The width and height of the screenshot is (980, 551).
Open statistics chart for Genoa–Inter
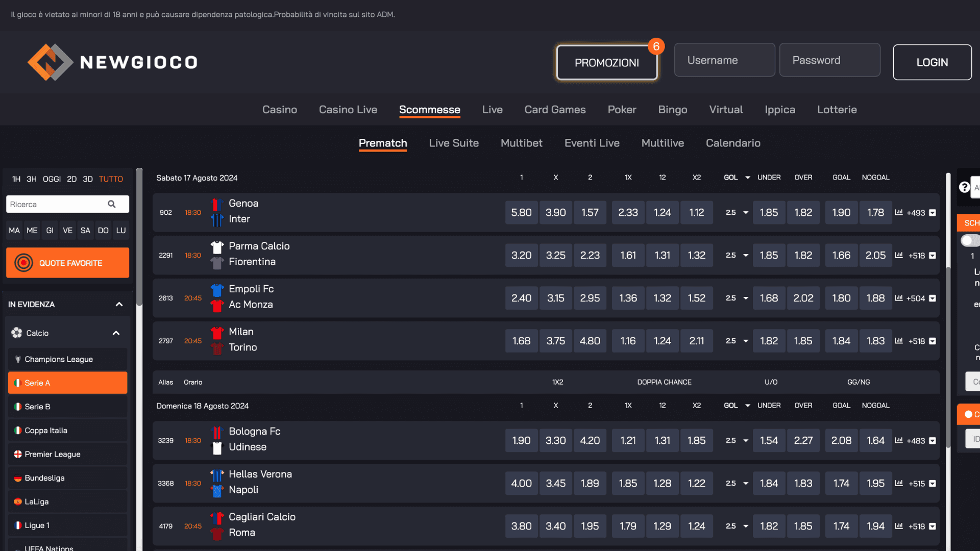[899, 213]
